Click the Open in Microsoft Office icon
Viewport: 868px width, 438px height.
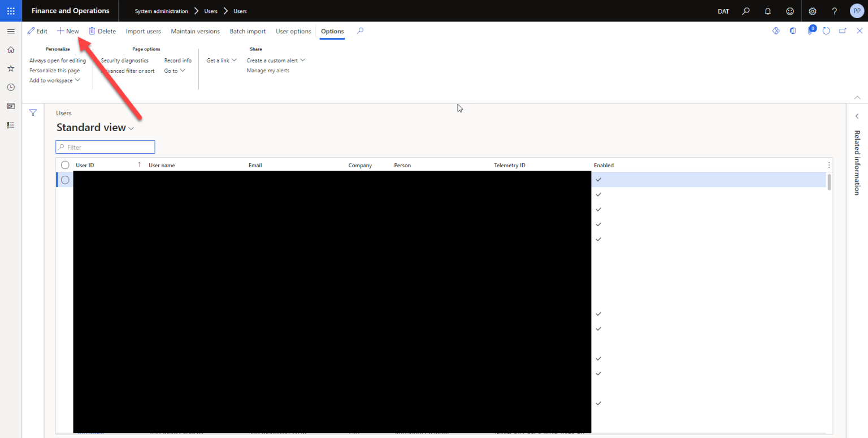pos(793,31)
